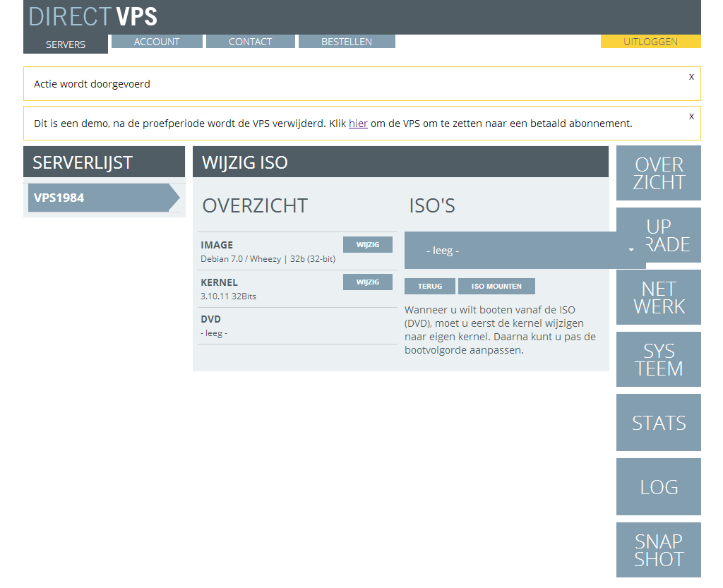This screenshot has width=723, height=588.
Task: Open the Netwerk side tile
Action: pos(658,297)
